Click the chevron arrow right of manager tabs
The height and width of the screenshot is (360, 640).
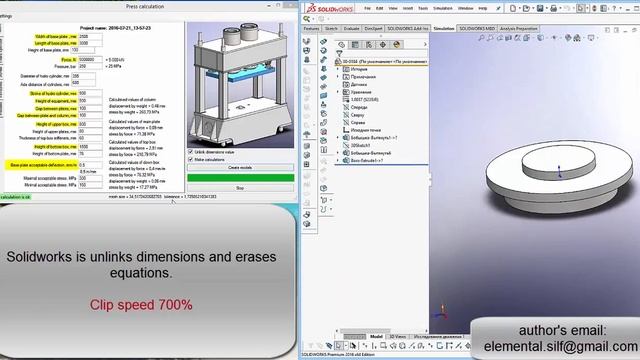coord(425,44)
